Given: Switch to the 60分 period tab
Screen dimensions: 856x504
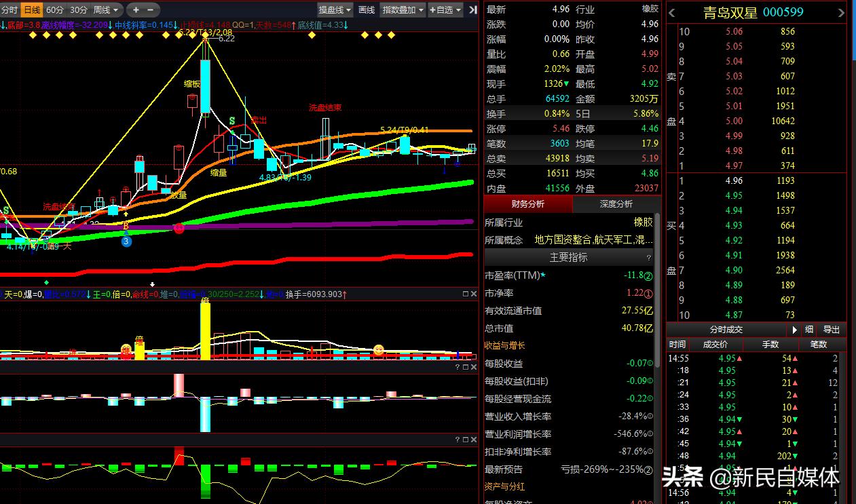Looking at the screenshot, I should (x=55, y=9).
